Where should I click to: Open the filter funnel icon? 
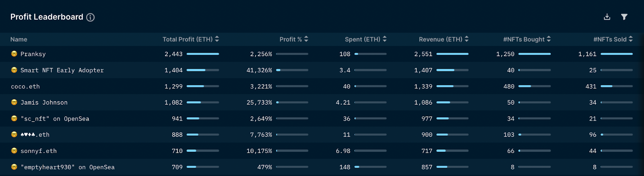pos(624,17)
